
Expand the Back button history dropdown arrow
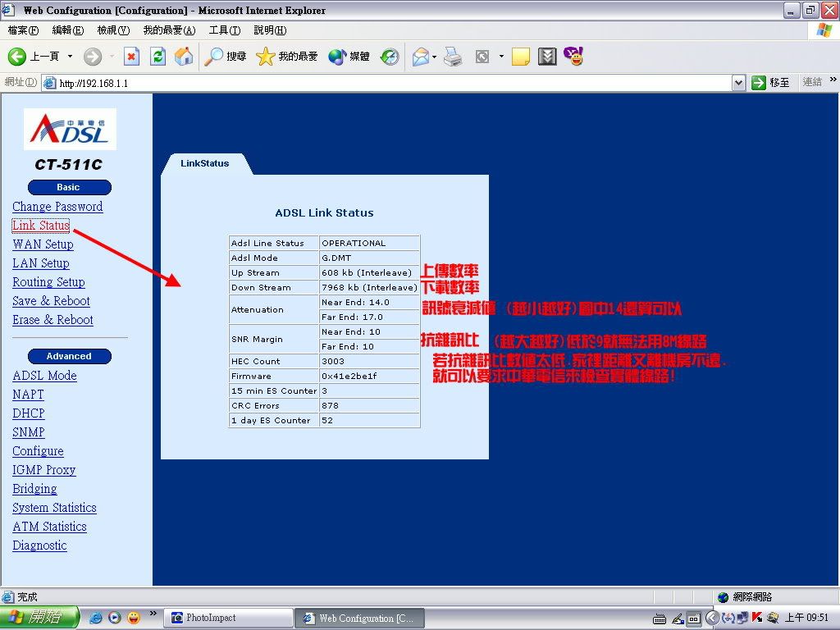pyautogui.click(x=70, y=56)
